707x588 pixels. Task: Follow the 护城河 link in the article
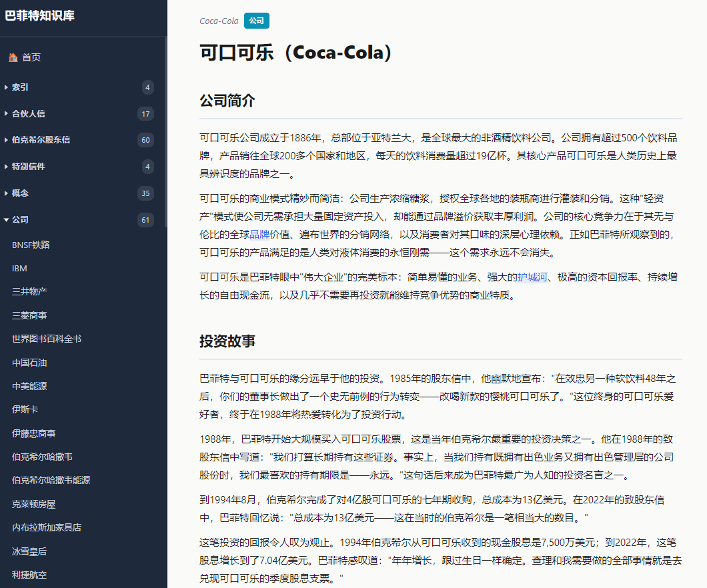pos(532,277)
